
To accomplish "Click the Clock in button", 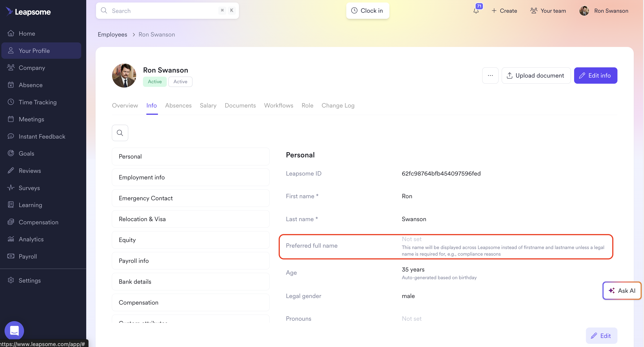I will click(368, 10).
